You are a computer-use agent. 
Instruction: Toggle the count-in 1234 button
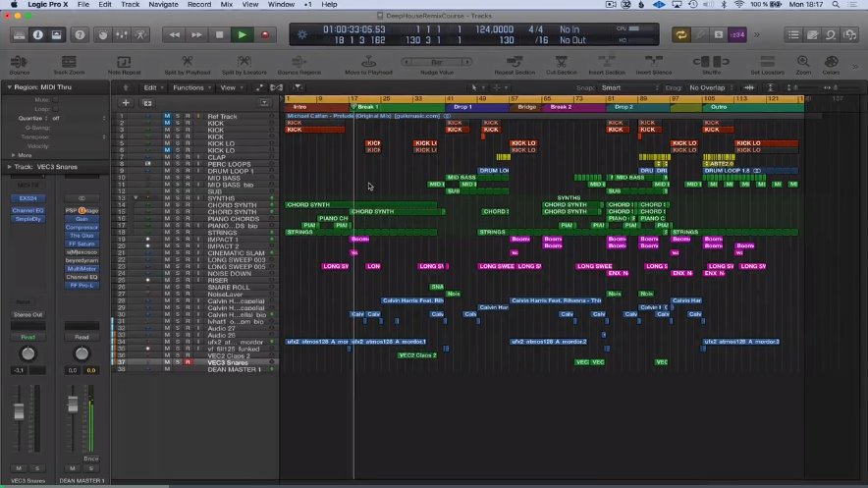pyautogui.click(x=737, y=35)
